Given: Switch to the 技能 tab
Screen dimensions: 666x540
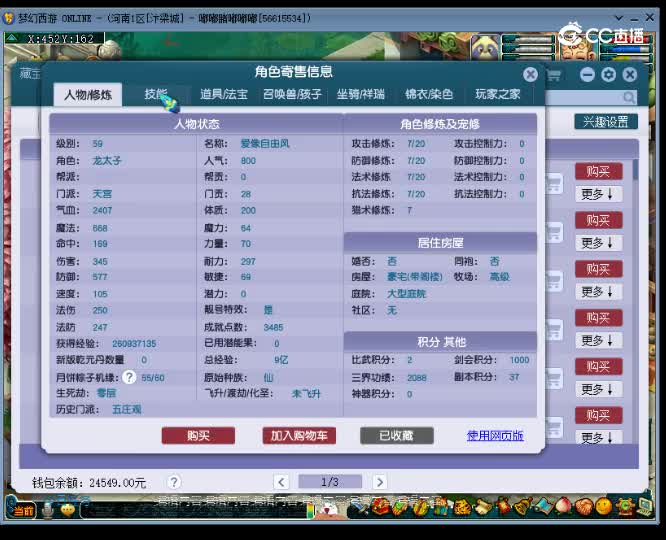Looking at the screenshot, I should (156, 94).
